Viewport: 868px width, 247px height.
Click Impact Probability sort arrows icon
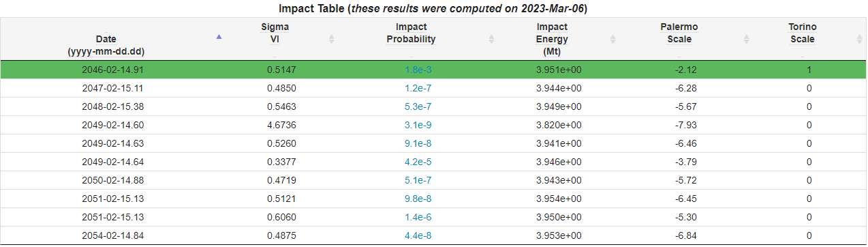(491, 39)
